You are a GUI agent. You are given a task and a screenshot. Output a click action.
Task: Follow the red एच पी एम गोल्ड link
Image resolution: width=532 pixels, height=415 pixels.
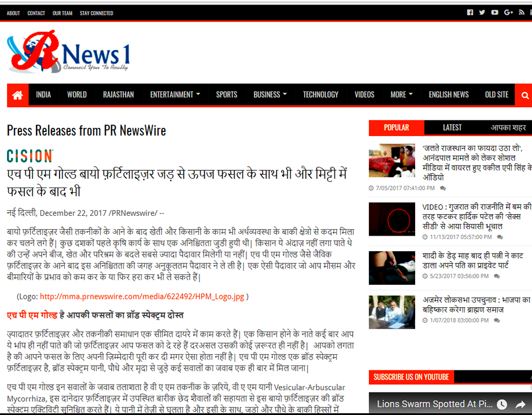32,315
